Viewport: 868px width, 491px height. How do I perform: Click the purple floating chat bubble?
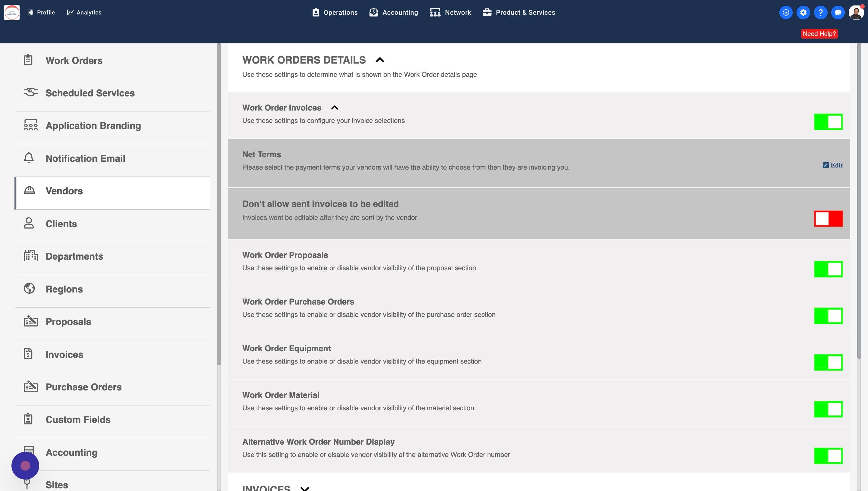pos(25,466)
